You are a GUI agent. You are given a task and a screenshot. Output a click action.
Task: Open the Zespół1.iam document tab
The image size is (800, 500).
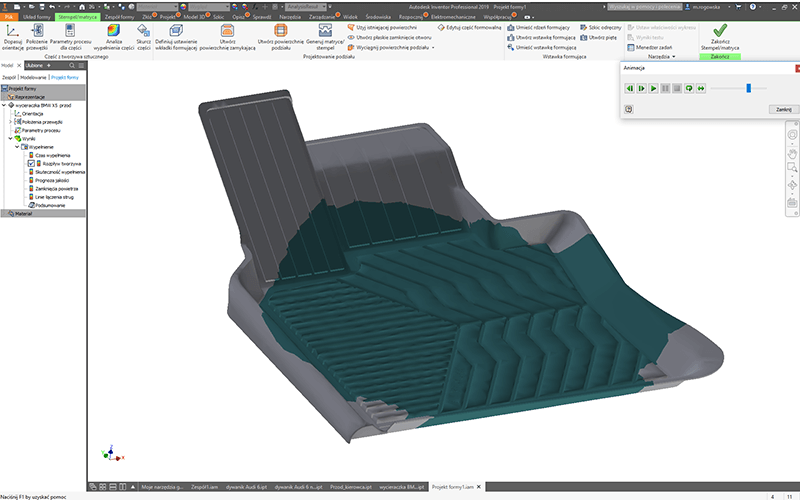pyautogui.click(x=205, y=486)
